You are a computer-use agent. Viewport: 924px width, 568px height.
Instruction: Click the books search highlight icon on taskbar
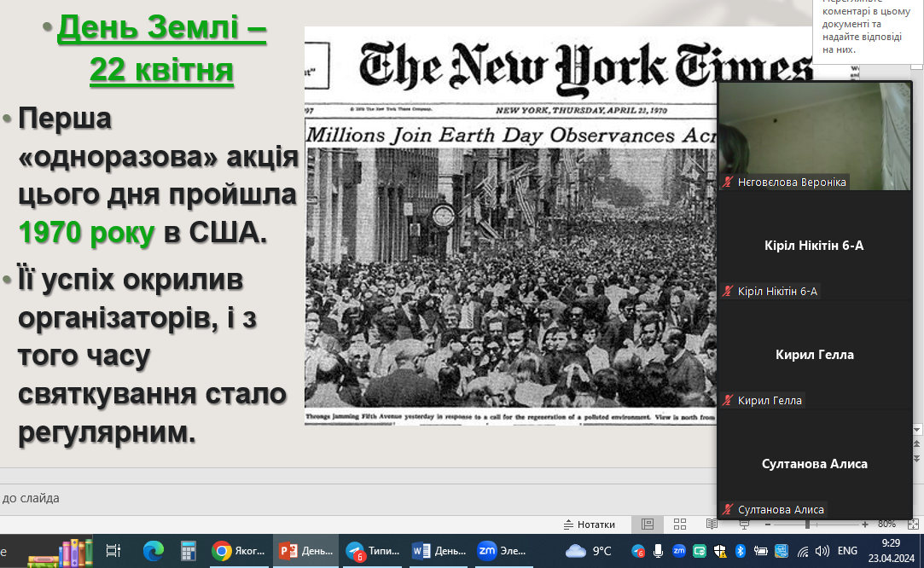(x=61, y=552)
